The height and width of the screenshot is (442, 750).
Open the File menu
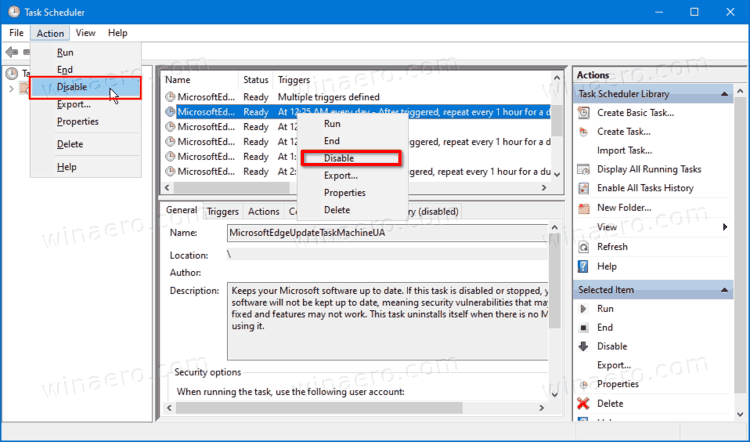tap(16, 33)
